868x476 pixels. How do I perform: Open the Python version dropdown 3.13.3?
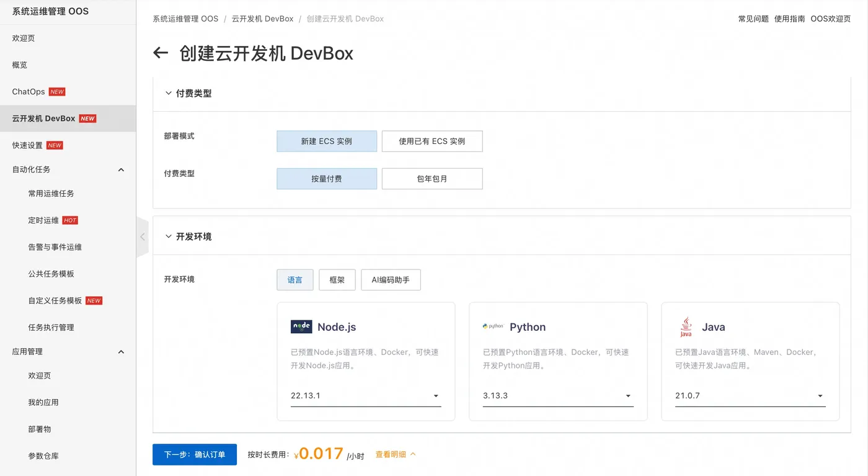[x=558, y=396]
